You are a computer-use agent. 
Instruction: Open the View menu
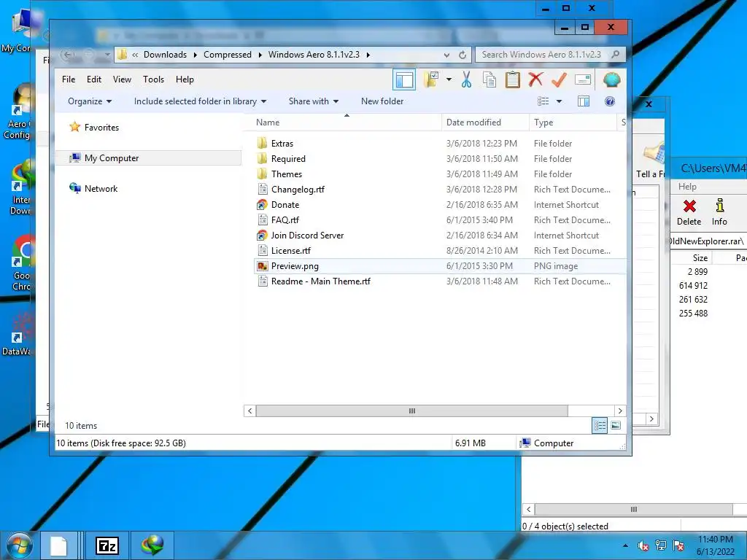(x=122, y=79)
